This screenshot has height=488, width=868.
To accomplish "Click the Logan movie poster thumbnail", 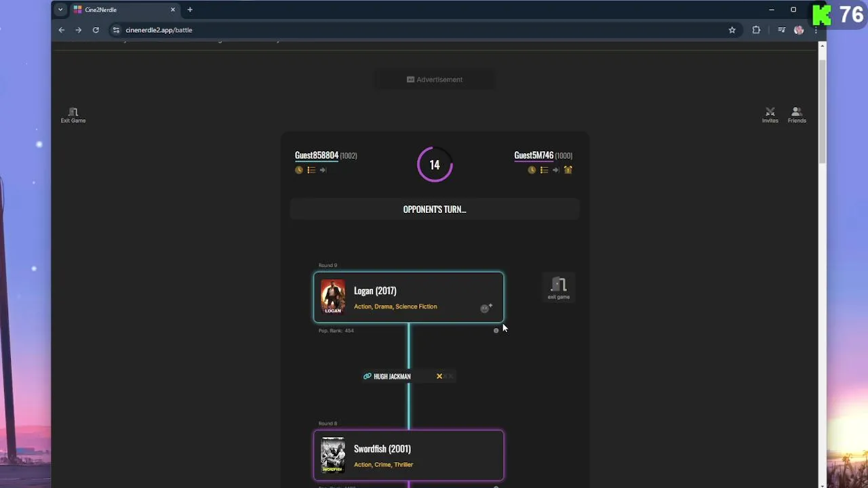I will [x=332, y=297].
